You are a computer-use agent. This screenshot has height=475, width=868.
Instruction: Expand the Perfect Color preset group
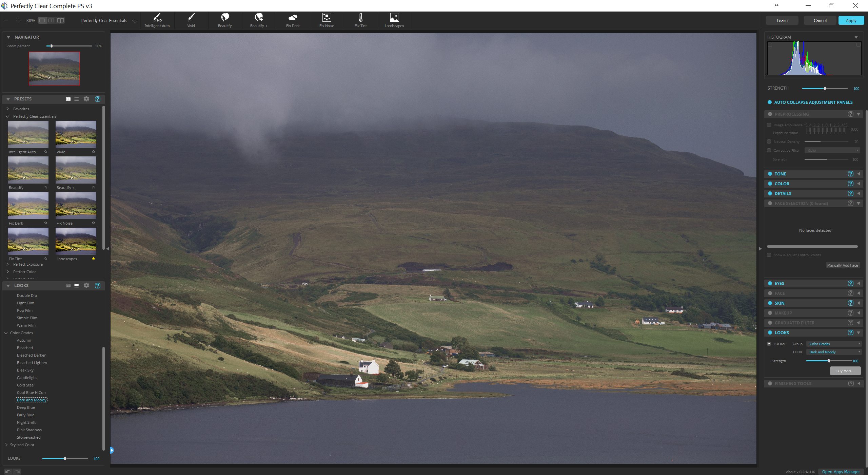[7, 272]
